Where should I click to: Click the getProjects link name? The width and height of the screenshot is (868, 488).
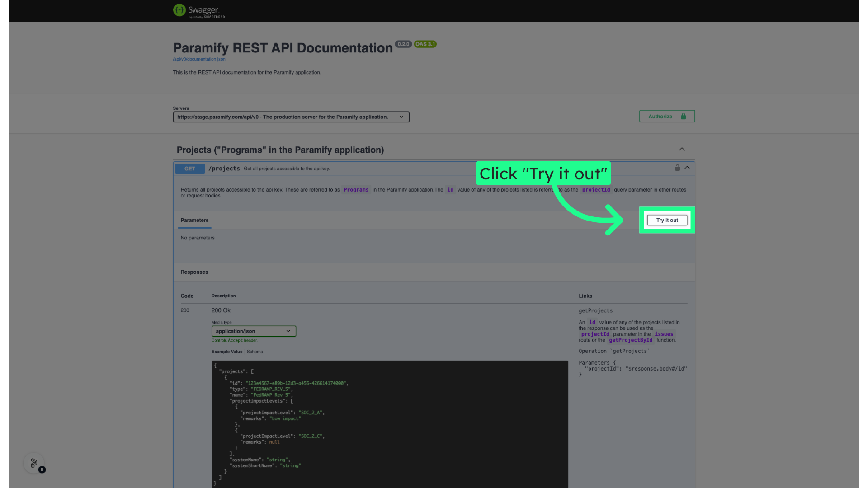click(595, 310)
